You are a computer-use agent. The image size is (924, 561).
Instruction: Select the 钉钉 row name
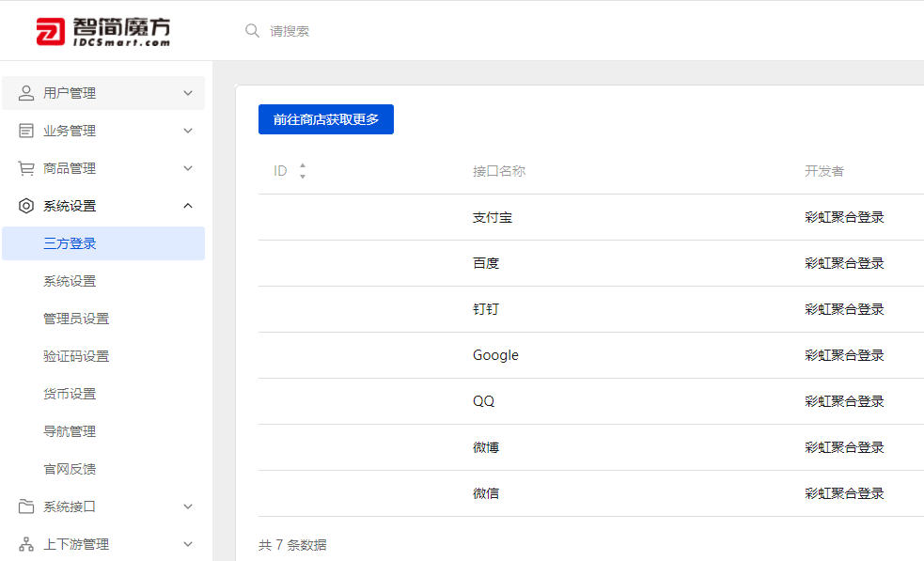[486, 309]
